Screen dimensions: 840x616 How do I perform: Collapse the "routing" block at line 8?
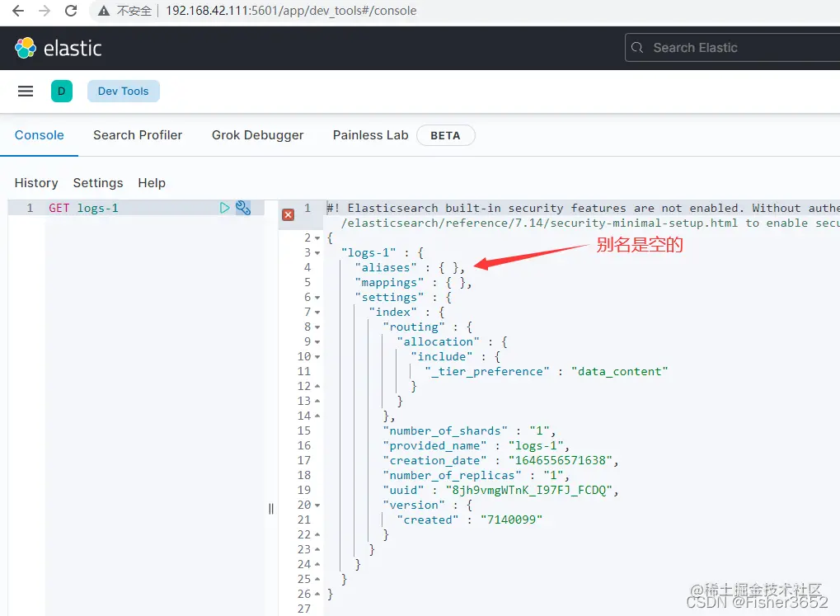coord(317,327)
